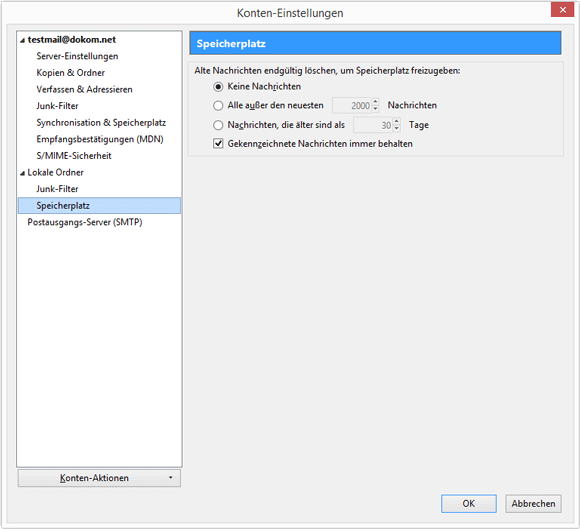580x529 pixels.
Task: Increase the 30 Tage spinner value
Action: (x=396, y=121)
